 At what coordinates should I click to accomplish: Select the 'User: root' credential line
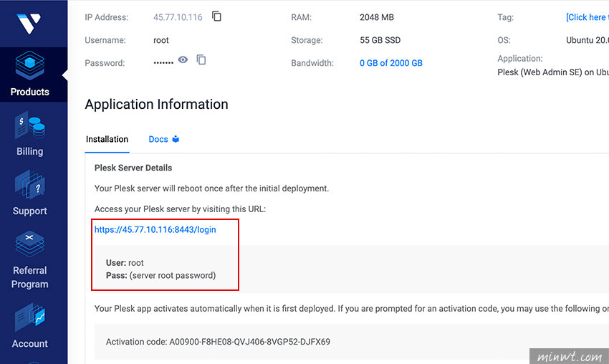(125, 262)
